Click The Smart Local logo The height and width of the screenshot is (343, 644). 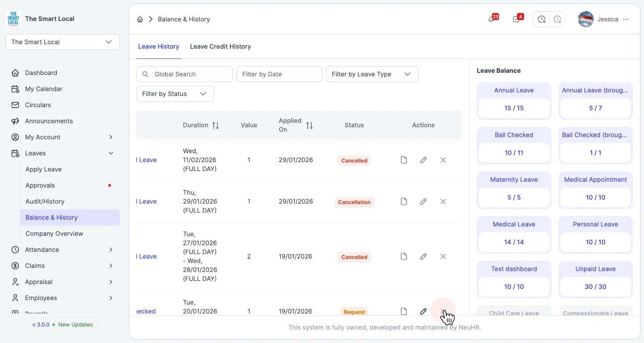(x=13, y=19)
